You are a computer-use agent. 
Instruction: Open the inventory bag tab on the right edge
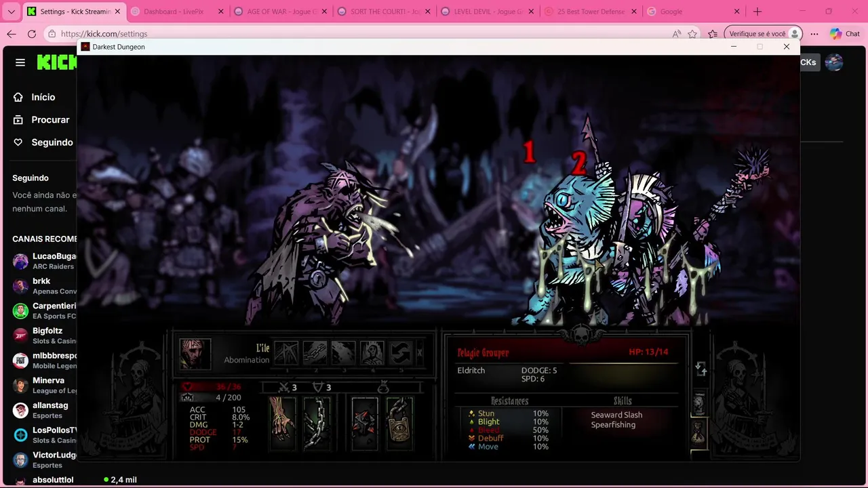699,432
